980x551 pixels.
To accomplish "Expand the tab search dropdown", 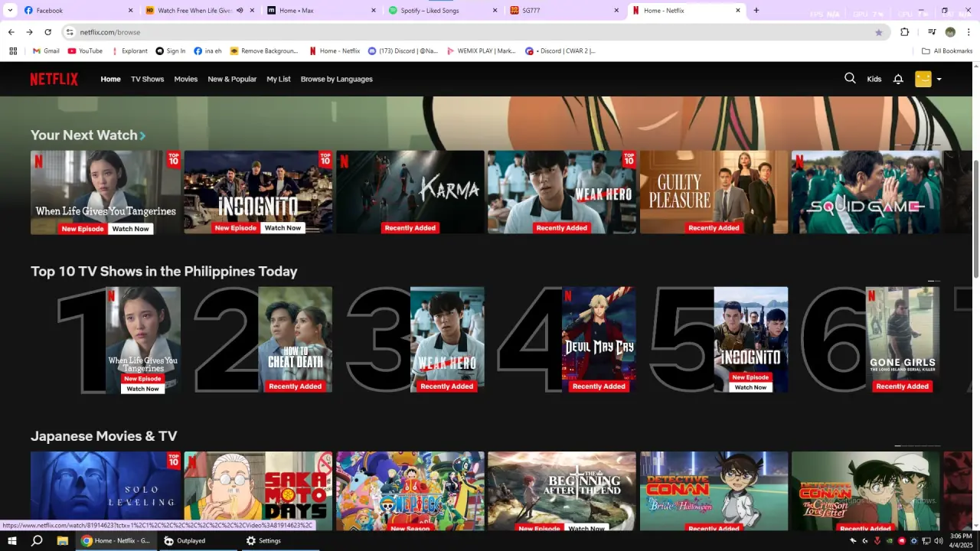I will [x=10, y=11].
